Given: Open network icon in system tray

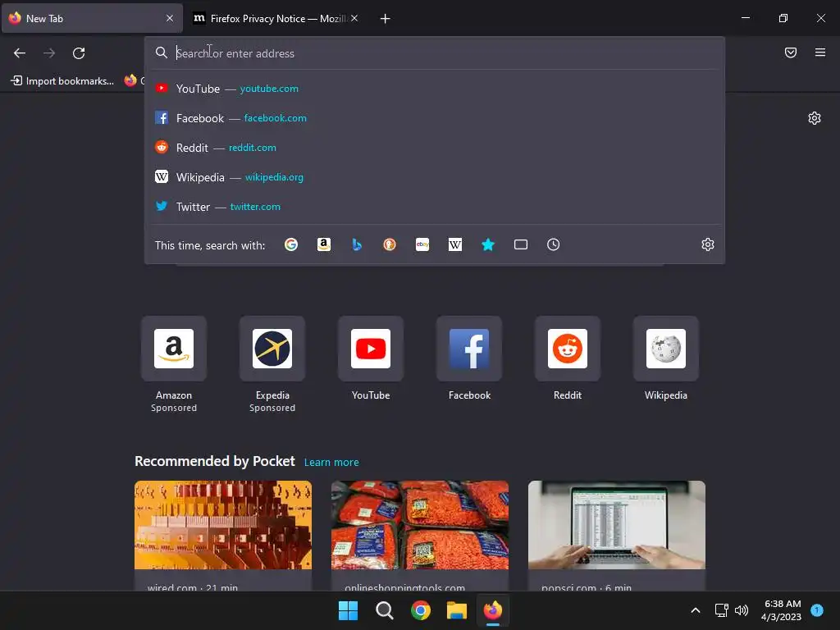Looking at the screenshot, I should pos(721,610).
